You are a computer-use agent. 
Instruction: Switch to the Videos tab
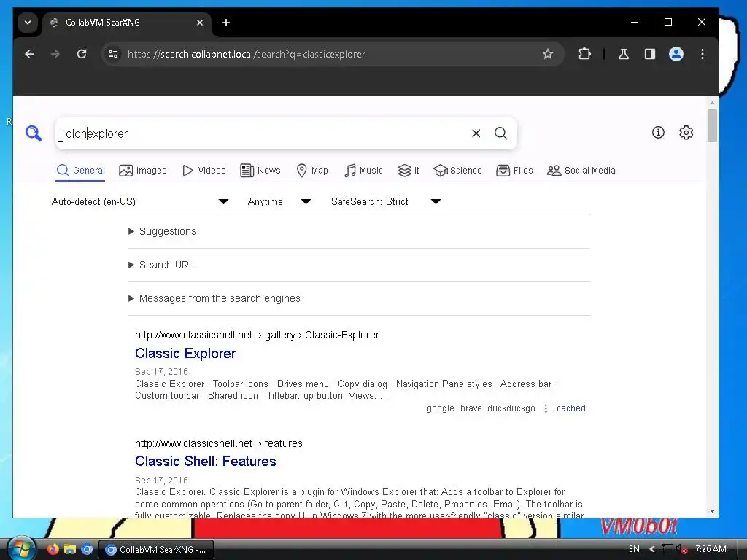tap(204, 171)
